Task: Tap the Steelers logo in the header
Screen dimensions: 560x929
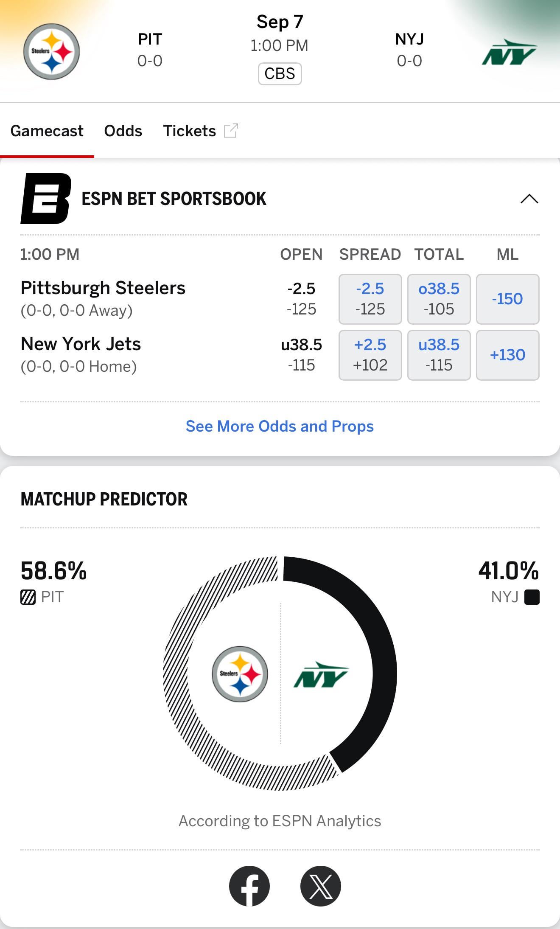Action: [x=51, y=51]
